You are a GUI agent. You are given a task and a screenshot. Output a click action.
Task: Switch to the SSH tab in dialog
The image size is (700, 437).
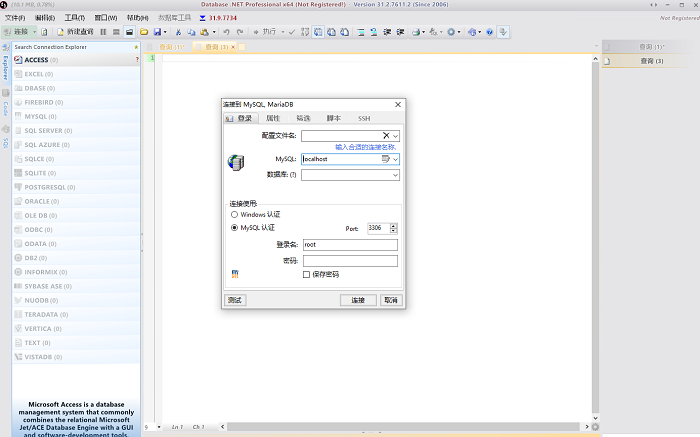click(x=364, y=118)
